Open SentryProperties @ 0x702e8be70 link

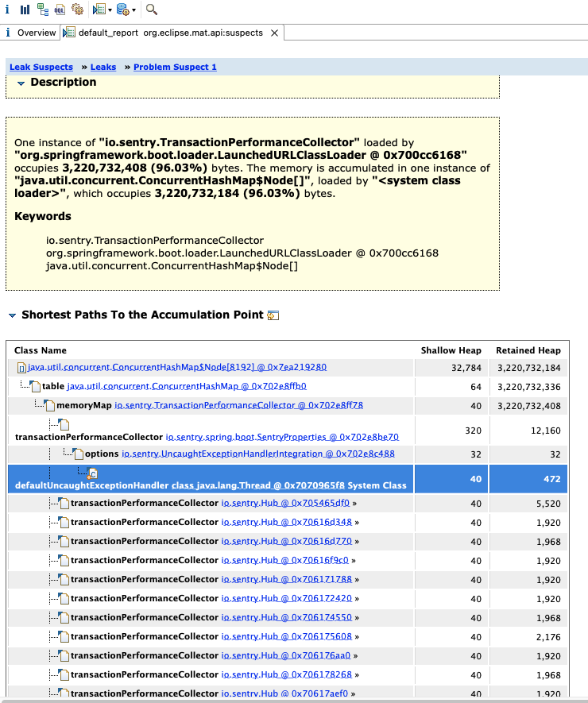(282, 437)
